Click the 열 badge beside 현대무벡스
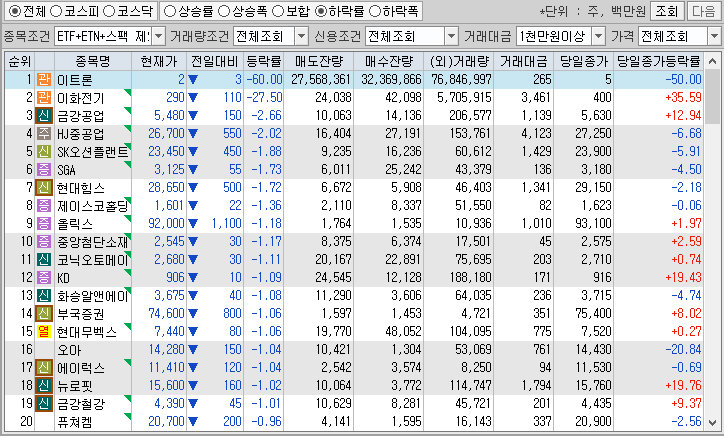Viewport: 724px width, 436px height. click(x=44, y=332)
